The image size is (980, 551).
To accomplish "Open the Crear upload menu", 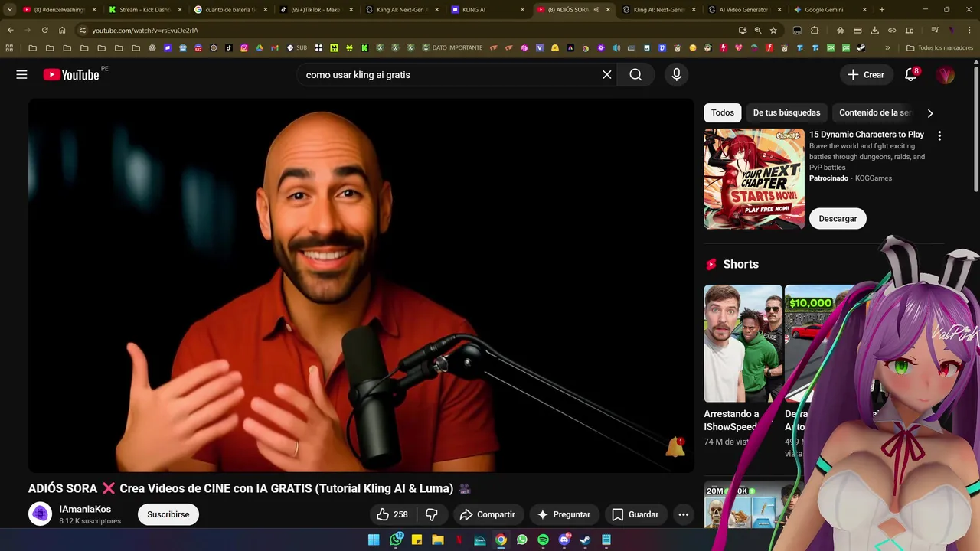I will point(866,75).
